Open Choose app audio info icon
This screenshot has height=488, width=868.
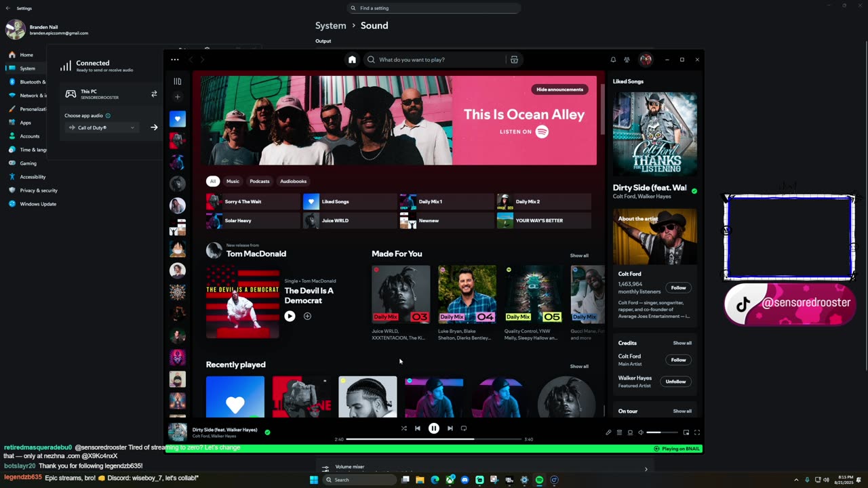(x=108, y=116)
